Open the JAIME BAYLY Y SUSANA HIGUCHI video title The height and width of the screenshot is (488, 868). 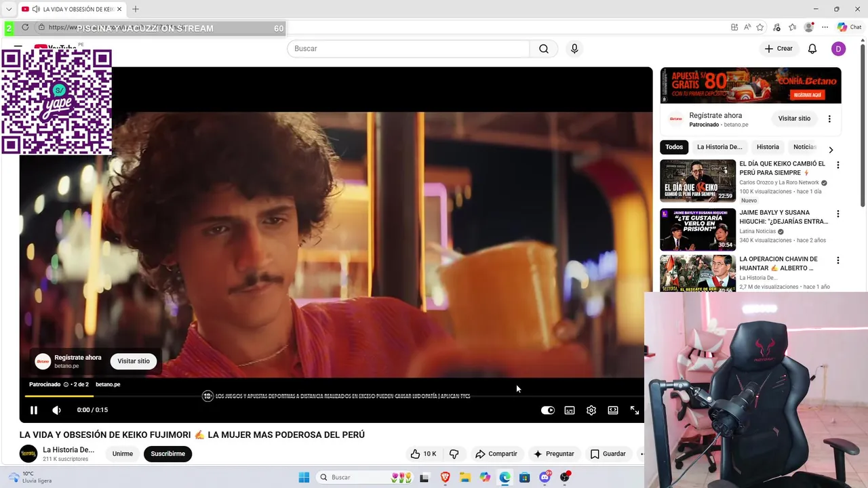coord(783,217)
